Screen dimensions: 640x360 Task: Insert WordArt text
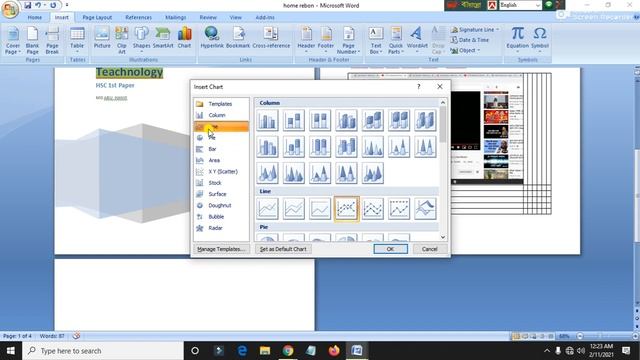point(417,40)
